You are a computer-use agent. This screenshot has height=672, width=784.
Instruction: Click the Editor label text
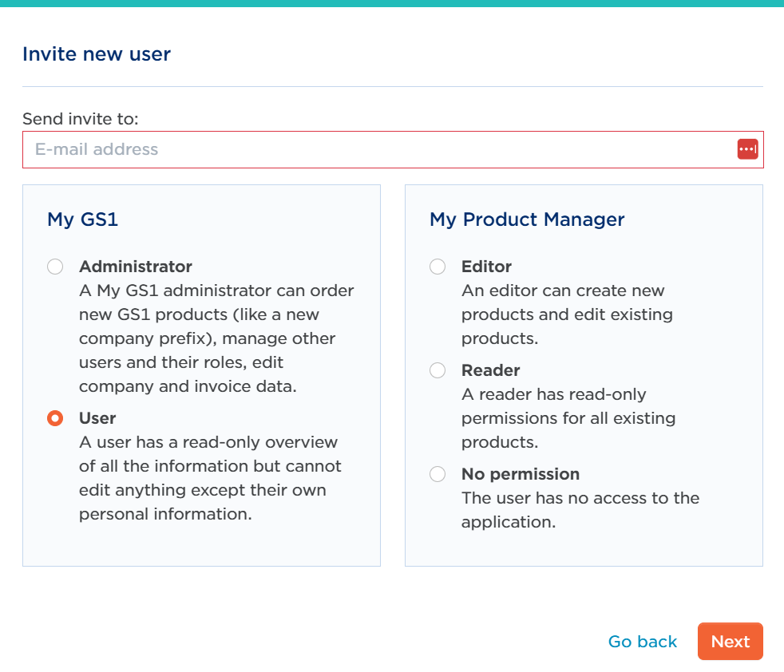(486, 267)
